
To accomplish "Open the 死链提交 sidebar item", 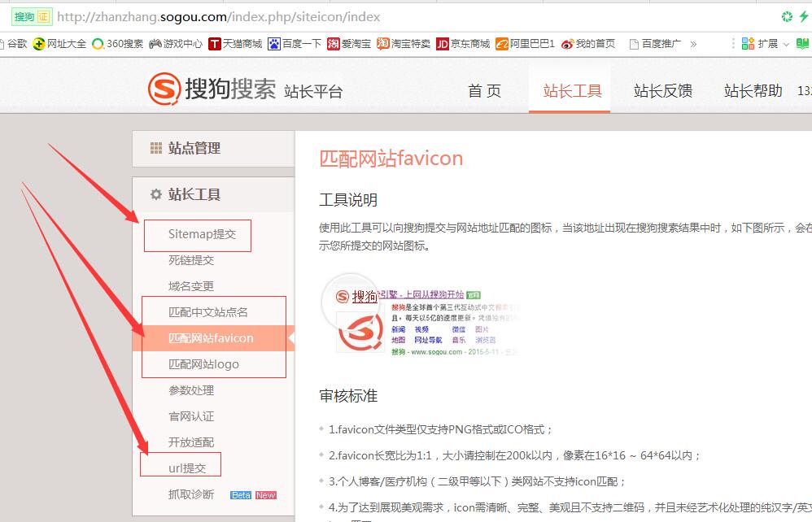I will 191,260.
